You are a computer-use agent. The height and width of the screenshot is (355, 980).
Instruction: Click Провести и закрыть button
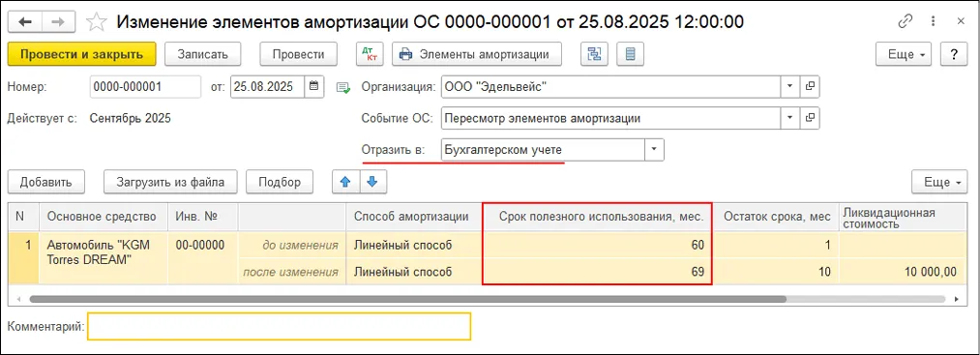click(81, 54)
